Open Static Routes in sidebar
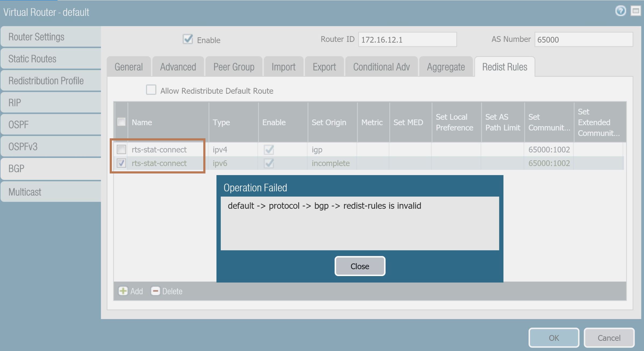This screenshot has height=351, width=644. tap(32, 59)
